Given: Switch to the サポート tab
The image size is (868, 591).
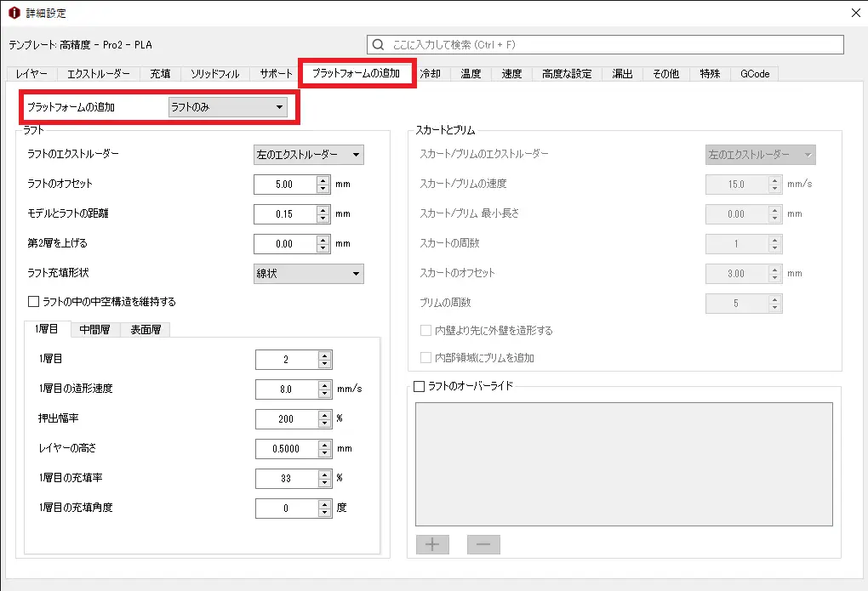Looking at the screenshot, I should pos(276,74).
